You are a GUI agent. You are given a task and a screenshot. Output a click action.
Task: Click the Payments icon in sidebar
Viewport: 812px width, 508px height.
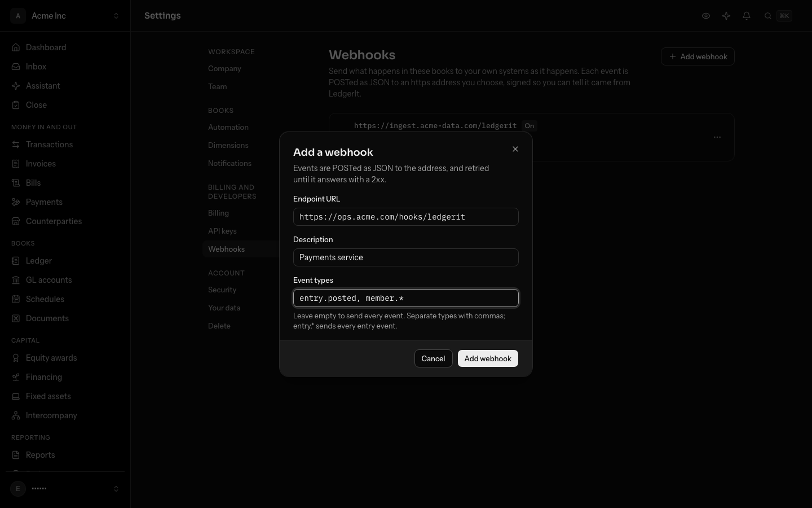(16, 202)
